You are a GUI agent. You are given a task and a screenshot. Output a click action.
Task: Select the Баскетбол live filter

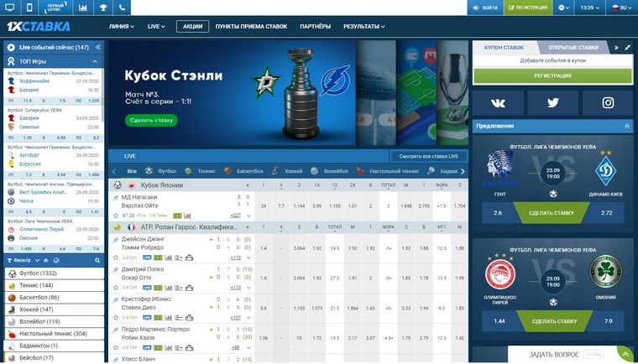coord(243,171)
